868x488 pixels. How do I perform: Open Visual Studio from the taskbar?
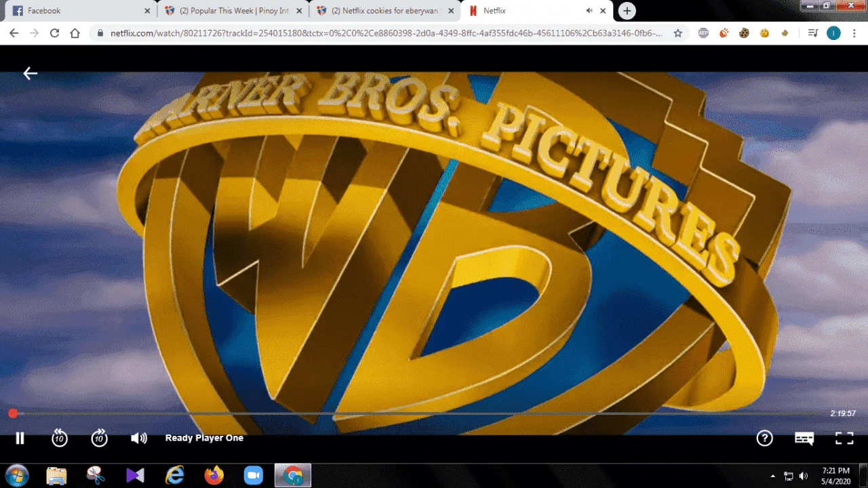click(x=135, y=476)
